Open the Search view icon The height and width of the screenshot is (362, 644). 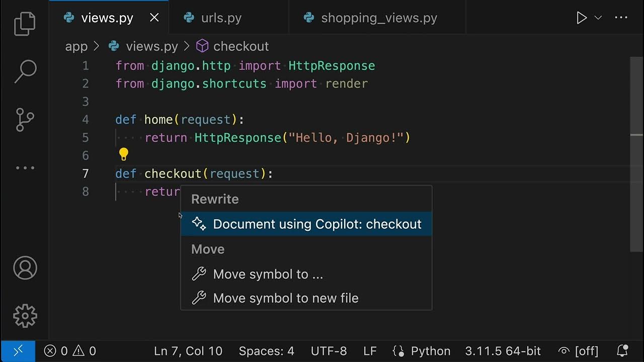pos(25,71)
